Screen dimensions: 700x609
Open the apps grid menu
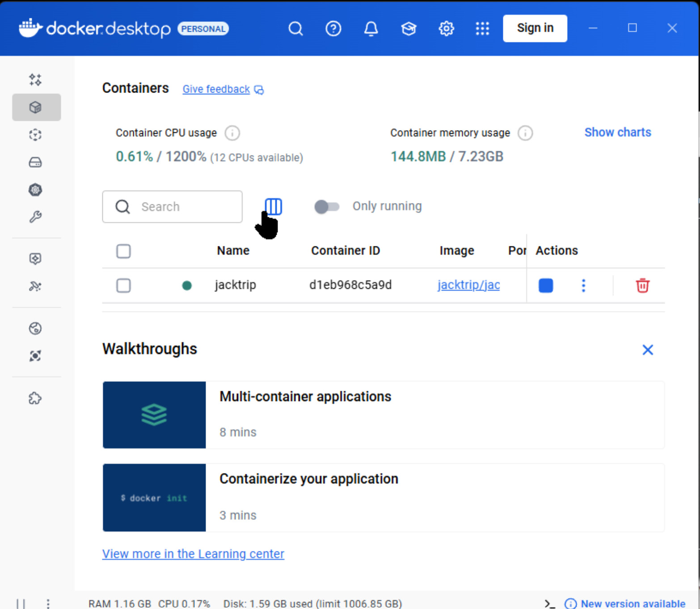coord(482,29)
